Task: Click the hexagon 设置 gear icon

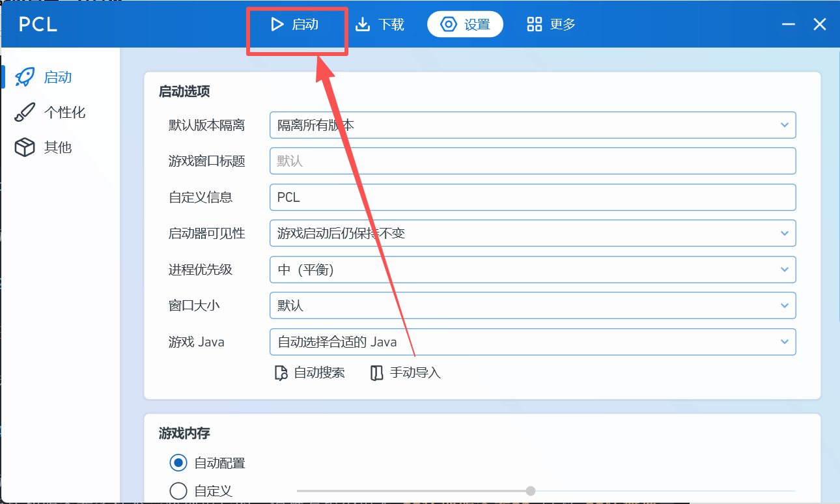Action: pos(449,25)
